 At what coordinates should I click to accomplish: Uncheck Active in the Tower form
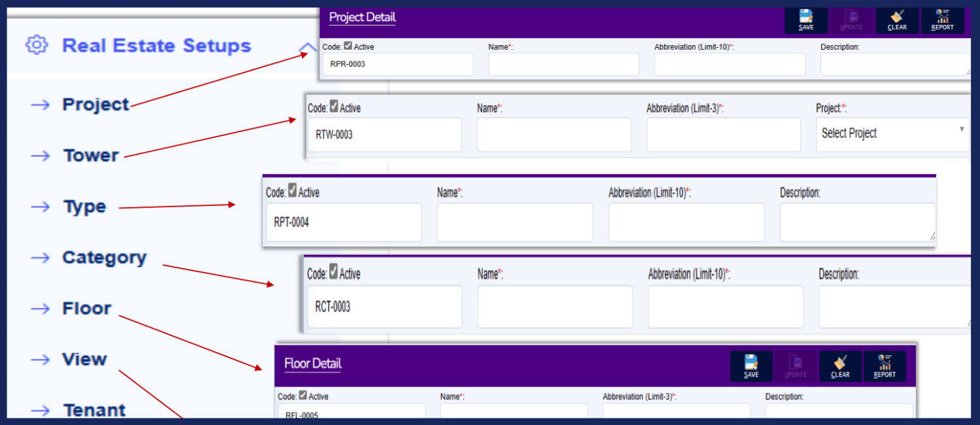coord(335,107)
